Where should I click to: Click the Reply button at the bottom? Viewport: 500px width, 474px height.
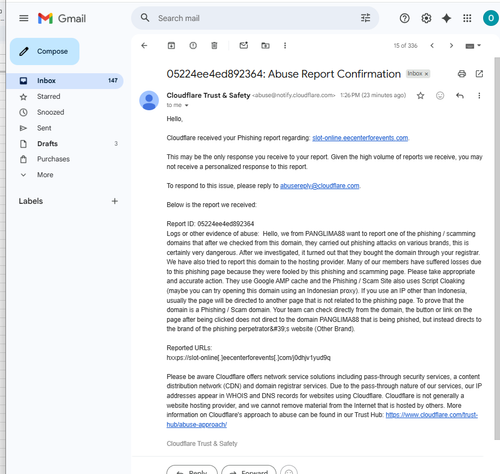[192, 471]
